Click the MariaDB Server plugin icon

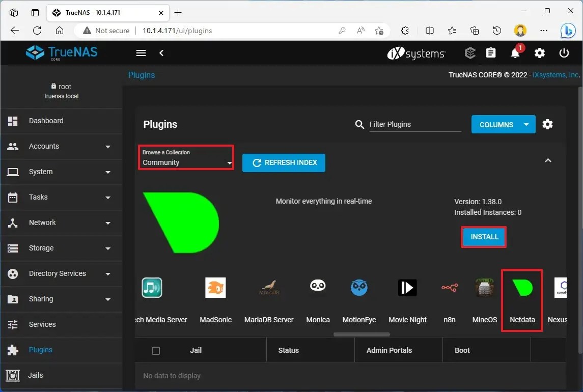click(x=269, y=288)
